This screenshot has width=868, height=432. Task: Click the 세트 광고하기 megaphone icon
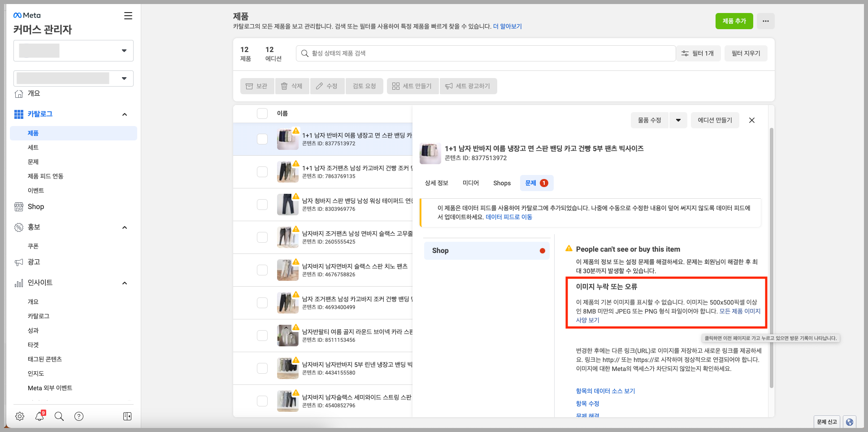(449, 86)
